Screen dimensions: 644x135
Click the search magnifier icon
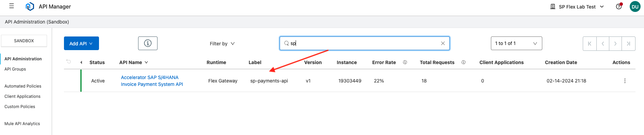click(x=286, y=43)
